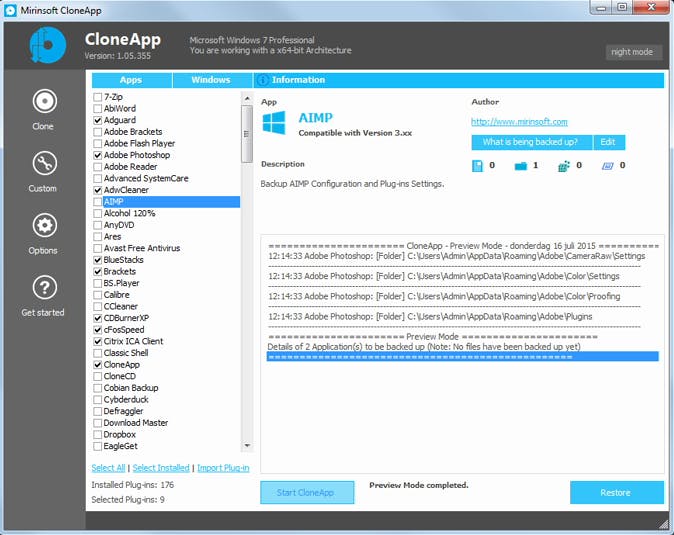This screenshot has width=674, height=535.
Task: Open the mirinsoft.com author link
Action: tap(519, 122)
